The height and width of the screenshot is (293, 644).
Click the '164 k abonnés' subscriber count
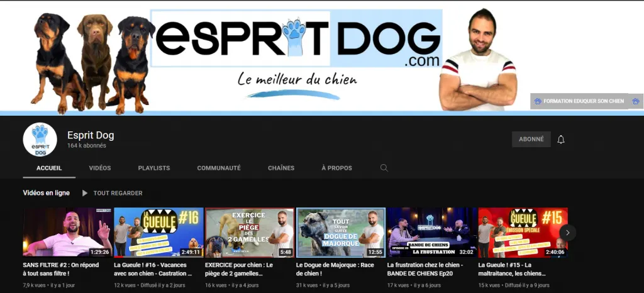pyautogui.click(x=87, y=146)
